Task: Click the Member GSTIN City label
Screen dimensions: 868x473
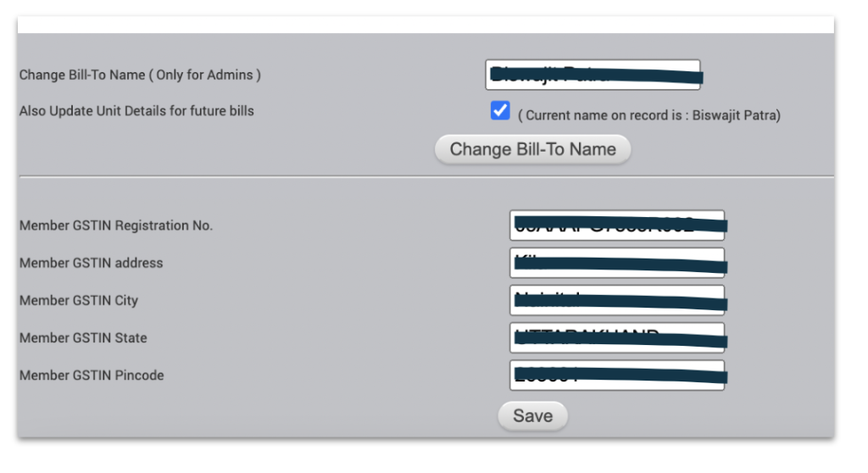Action: (x=79, y=300)
